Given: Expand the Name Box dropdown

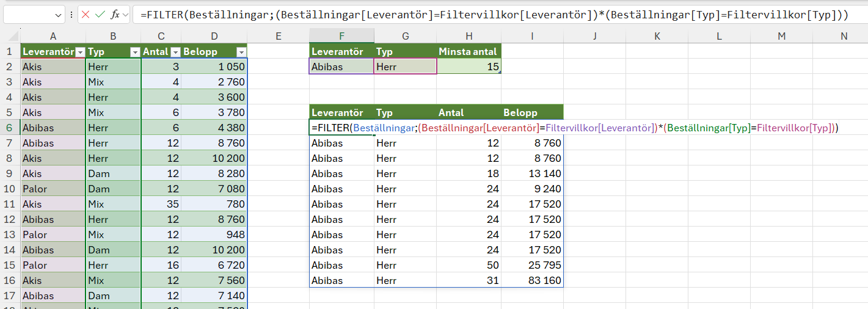Looking at the screenshot, I should [x=58, y=15].
